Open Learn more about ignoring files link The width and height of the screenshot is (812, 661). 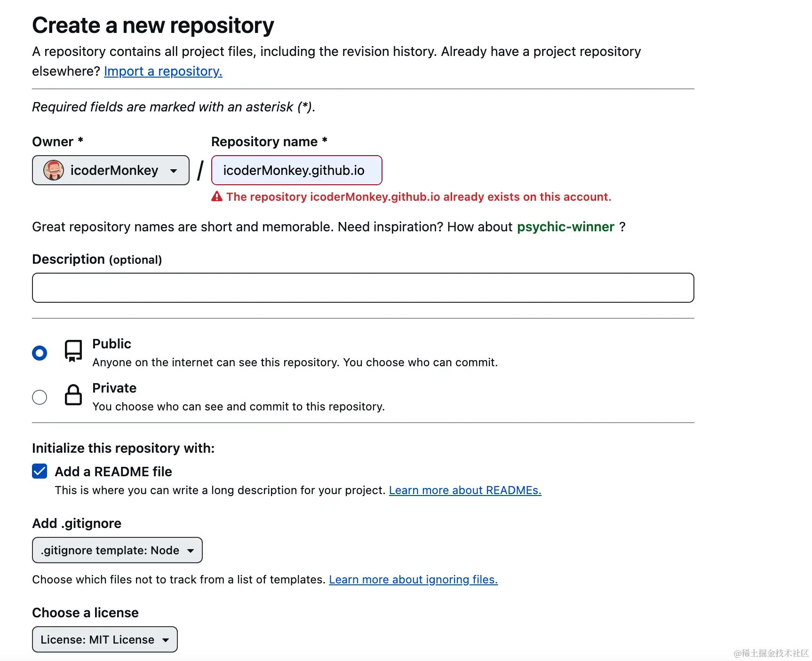tap(413, 580)
